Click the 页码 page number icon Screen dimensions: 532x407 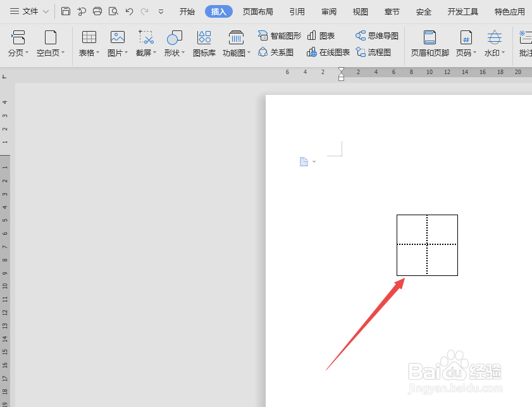click(466, 37)
